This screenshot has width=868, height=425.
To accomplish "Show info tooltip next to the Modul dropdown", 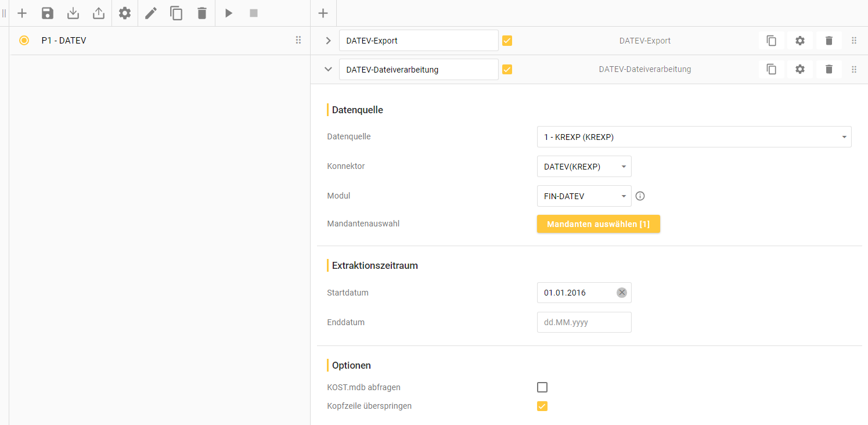I will 640,196.
